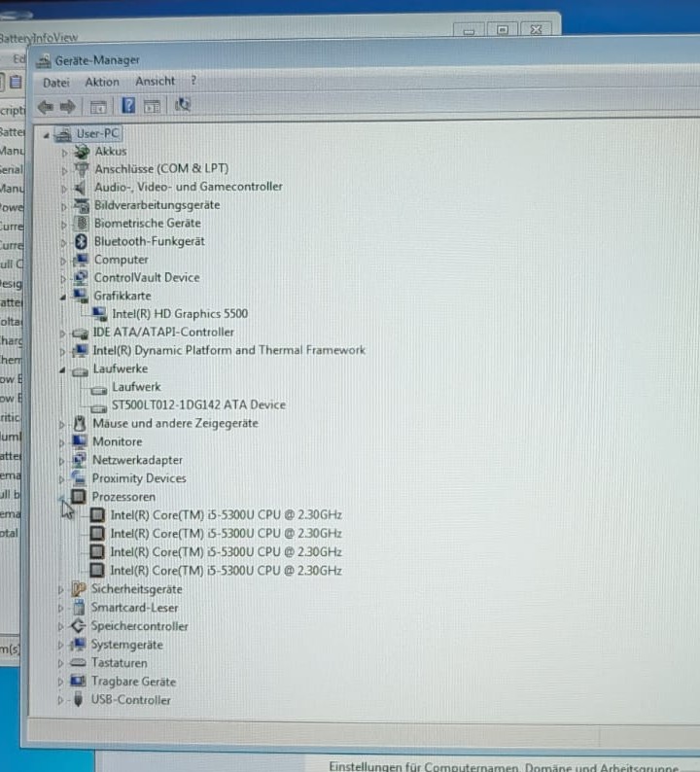Image resolution: width=700 pixels, height=772 pixels.
Task: Click the Speichercontroller icon
Action: click(x=79, y=626)
